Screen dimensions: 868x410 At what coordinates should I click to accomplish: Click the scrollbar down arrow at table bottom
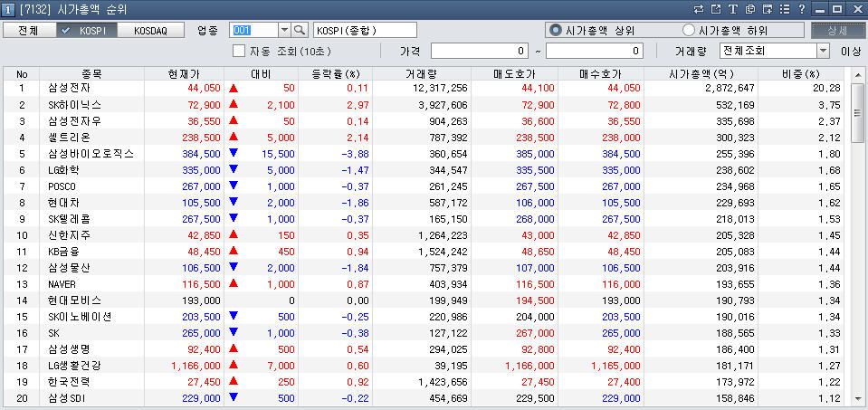857,397
